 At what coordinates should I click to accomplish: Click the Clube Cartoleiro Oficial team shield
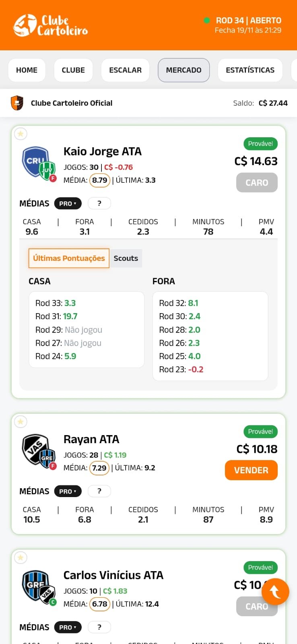click(x=17, y=103)
